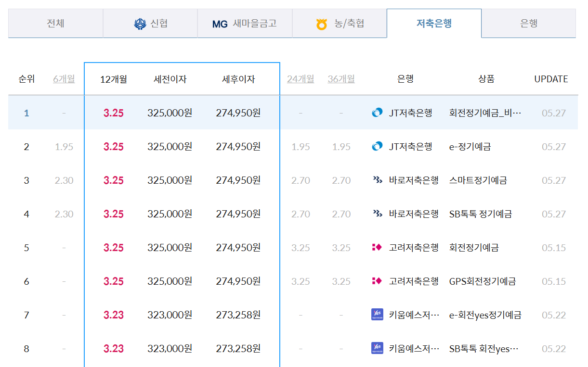This screenshot has width=588, height=367.
Task: Click 바로저축은행 logo in rank 3 row
Action: point(378,180)
